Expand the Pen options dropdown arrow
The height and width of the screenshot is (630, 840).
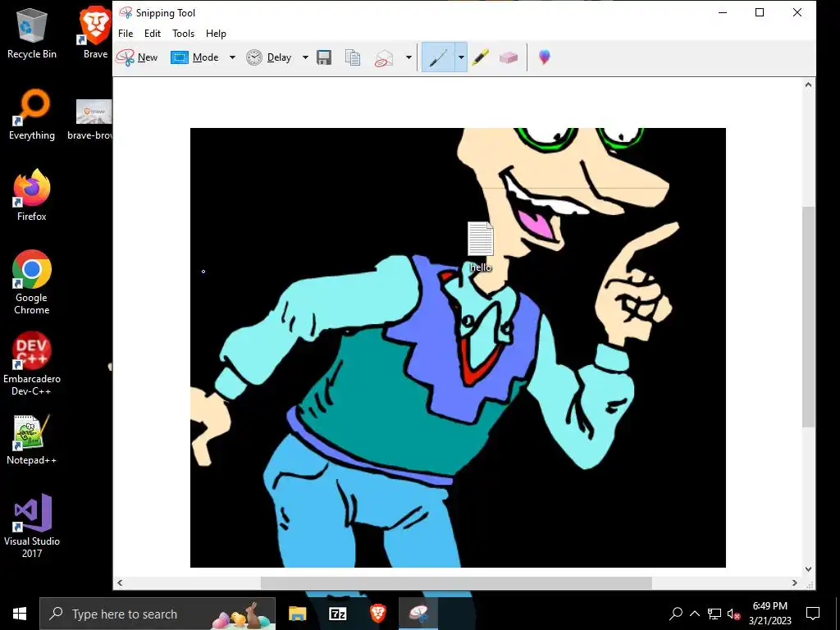(461, 57)
